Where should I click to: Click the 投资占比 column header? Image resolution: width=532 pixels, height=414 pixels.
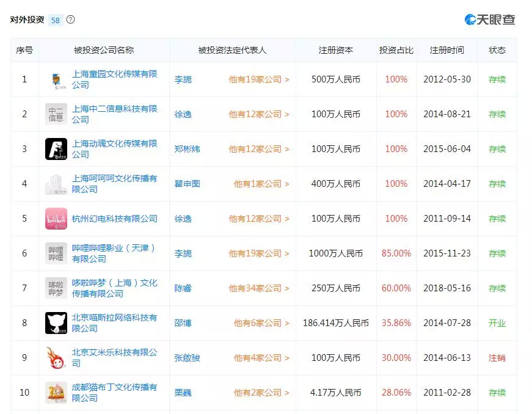pos(396,50)
